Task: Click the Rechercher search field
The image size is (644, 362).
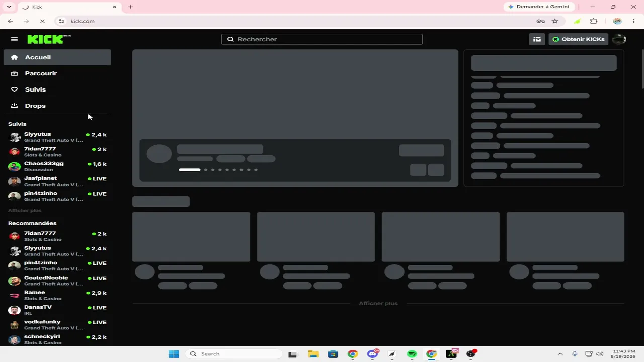Action: pos(322,39)
